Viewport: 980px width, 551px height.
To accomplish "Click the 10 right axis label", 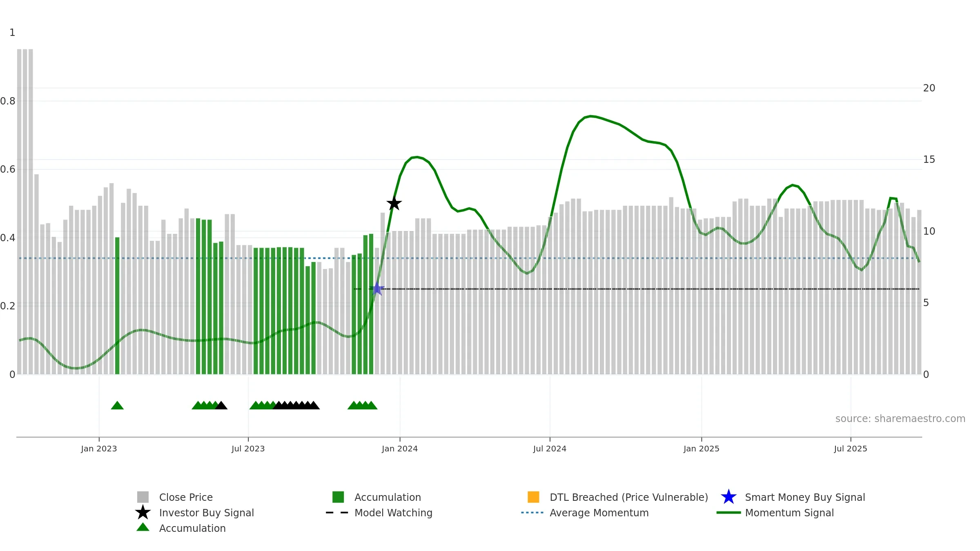I will pos(929,231).
